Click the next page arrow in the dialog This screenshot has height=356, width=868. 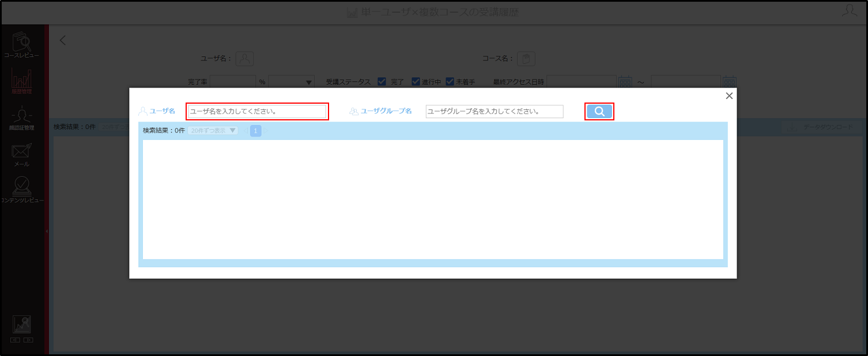(x=265, y=131)
